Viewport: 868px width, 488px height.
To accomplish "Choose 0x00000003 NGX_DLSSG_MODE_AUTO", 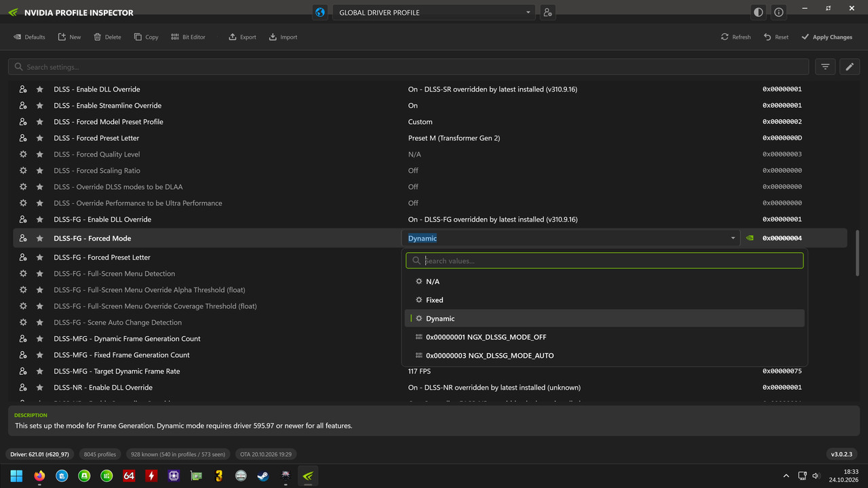I will point(604,355).
